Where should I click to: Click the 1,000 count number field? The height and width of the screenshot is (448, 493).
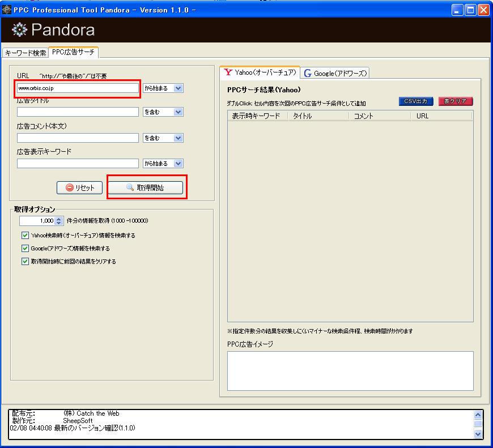click(x=37, y=221)
